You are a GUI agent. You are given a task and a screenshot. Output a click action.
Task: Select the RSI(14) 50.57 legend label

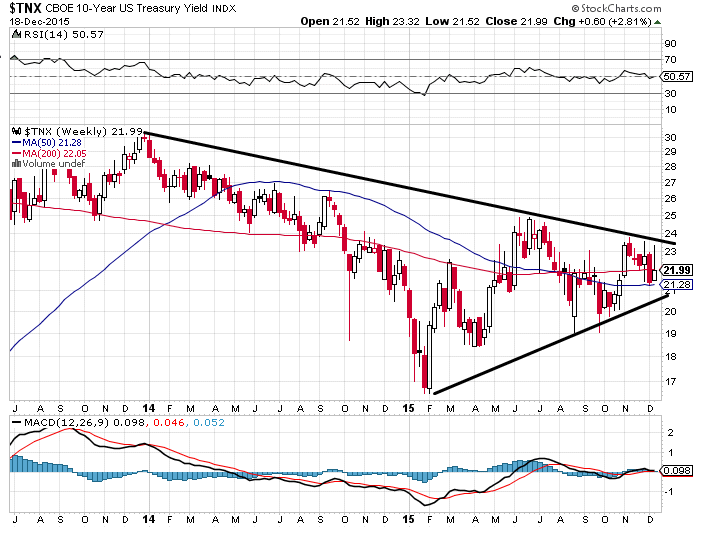[x=64, y=35]
